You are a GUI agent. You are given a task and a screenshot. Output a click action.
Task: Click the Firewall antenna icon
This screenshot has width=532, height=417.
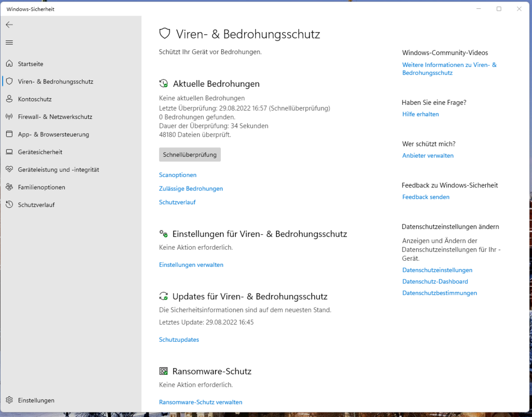click(9, 116)
